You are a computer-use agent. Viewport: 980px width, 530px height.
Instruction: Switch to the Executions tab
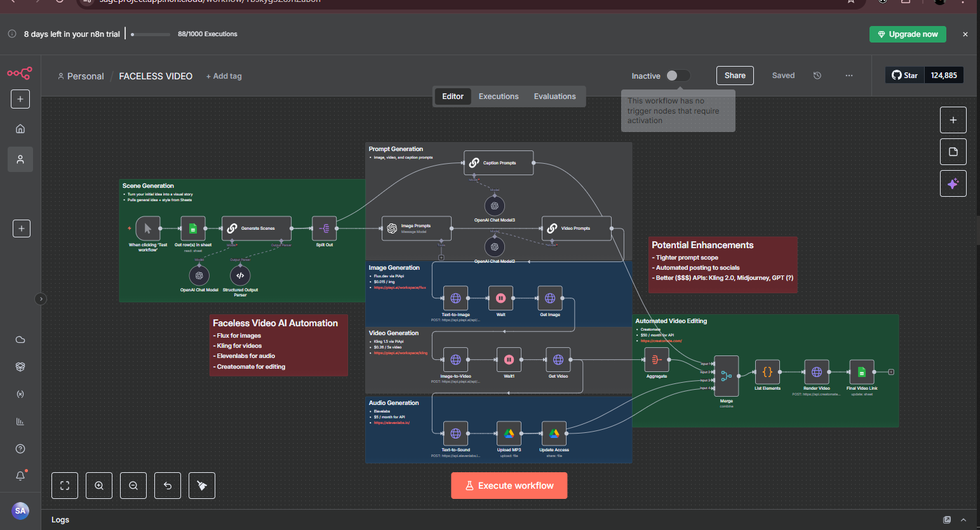(499, 96)
